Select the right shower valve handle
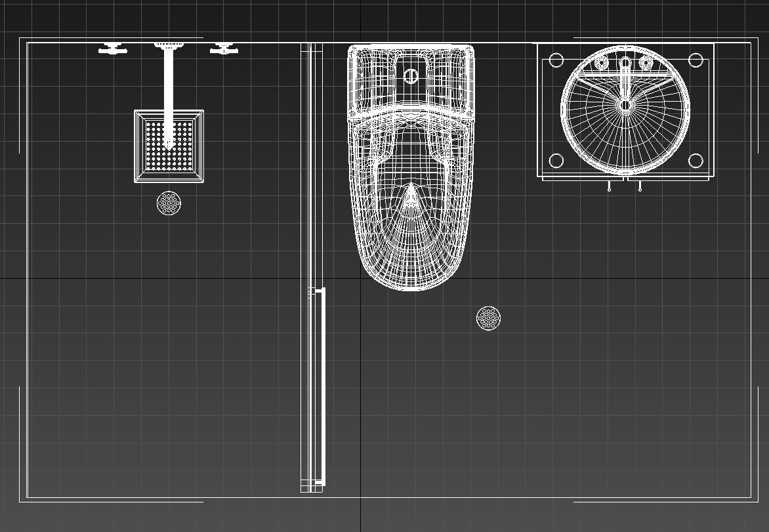This screenshot has height=532, width=769. [x=224, y=49]
